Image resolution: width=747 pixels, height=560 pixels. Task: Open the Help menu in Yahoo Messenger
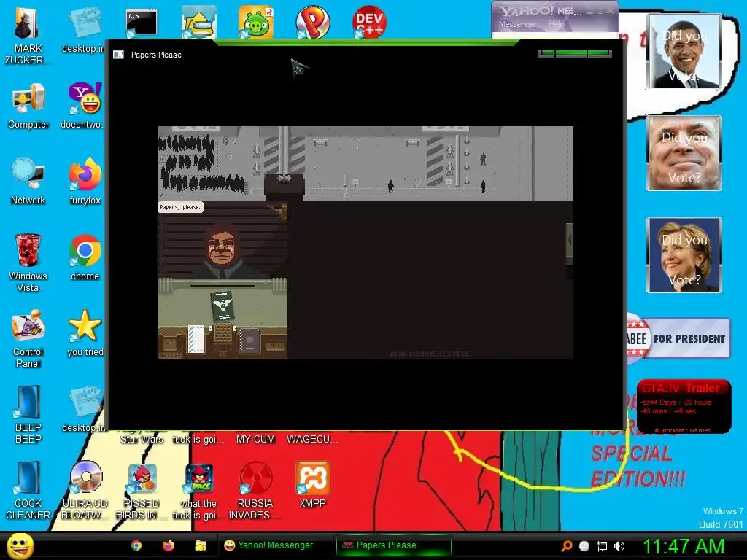(556, 24)
